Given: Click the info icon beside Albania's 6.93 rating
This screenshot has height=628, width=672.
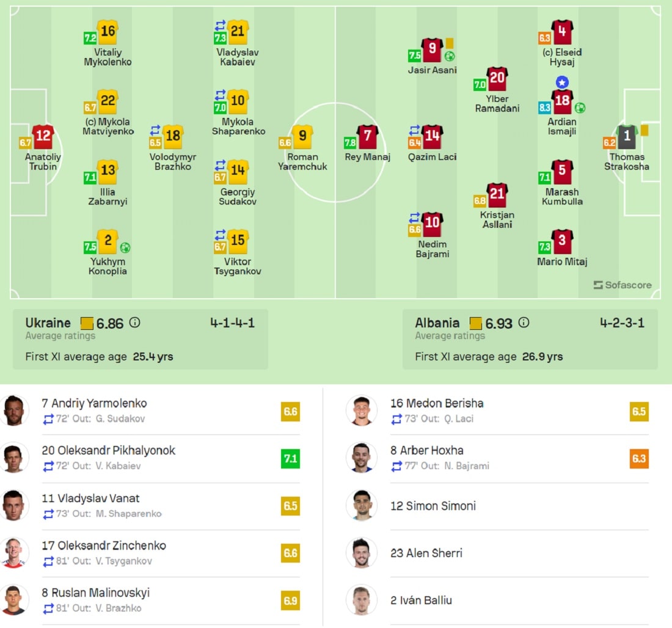Looking at the screenshot, I should pyautogui.click(x=524, y=323).
